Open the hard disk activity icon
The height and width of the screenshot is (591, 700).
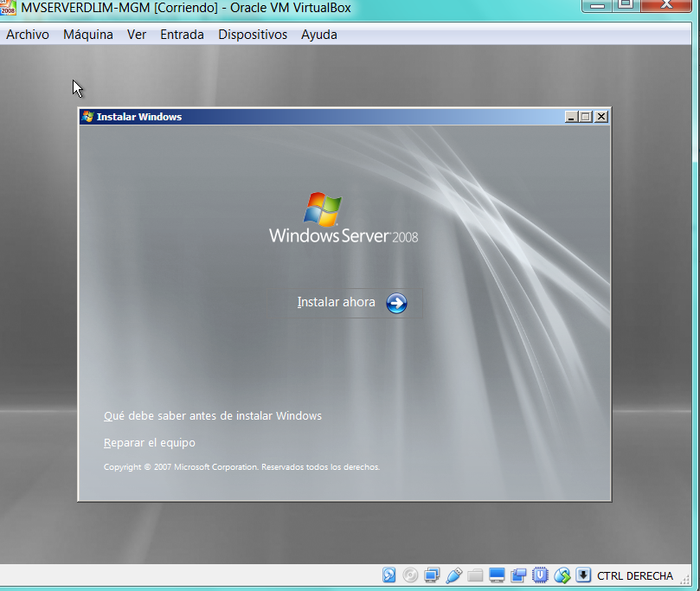pos(389,575)
